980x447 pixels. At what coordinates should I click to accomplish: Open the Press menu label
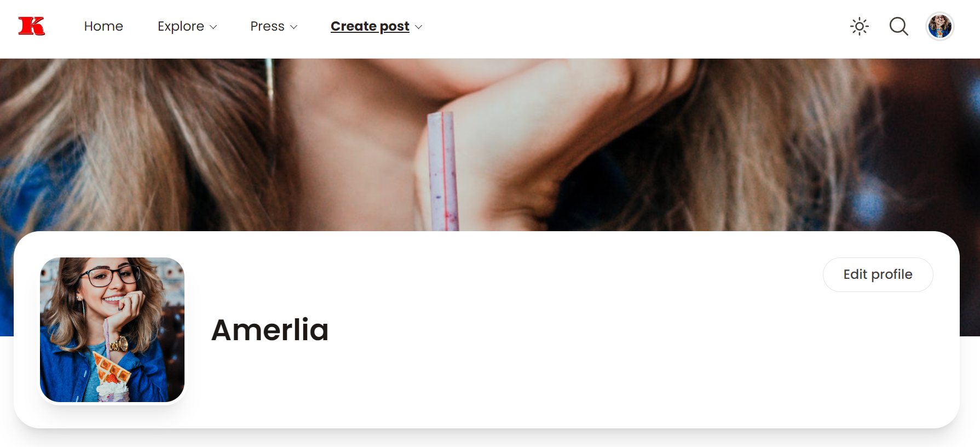click(x=267, y=26)
